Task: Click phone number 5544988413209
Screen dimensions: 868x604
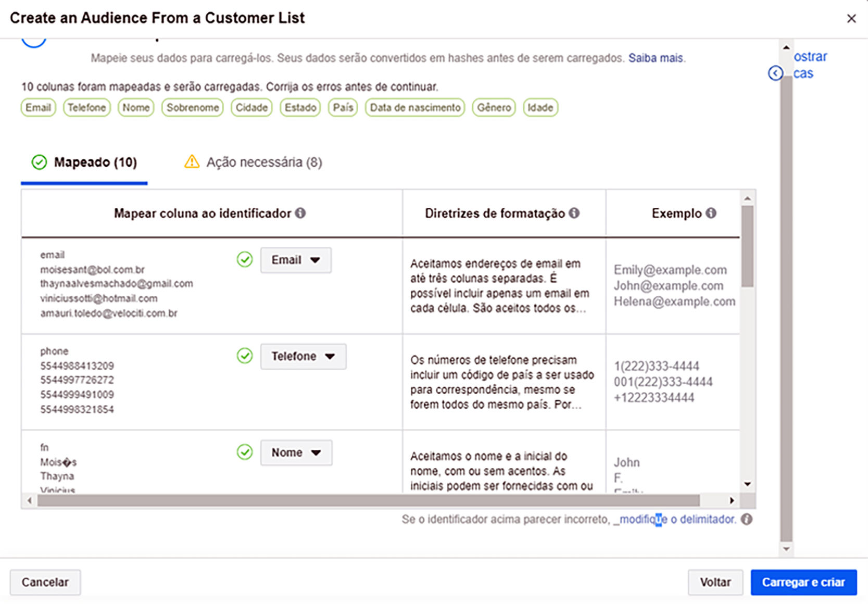Action: 77,366
